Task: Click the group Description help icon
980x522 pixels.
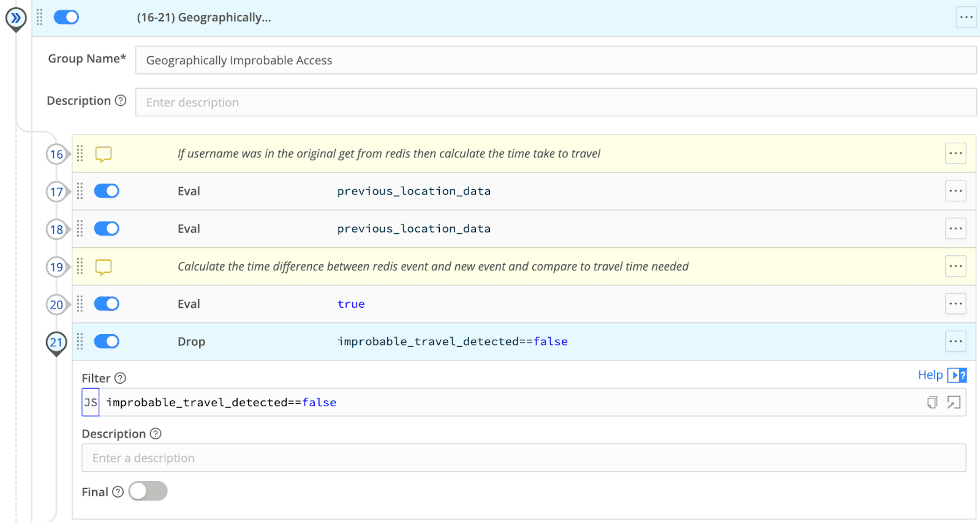Action: point(121,100)
